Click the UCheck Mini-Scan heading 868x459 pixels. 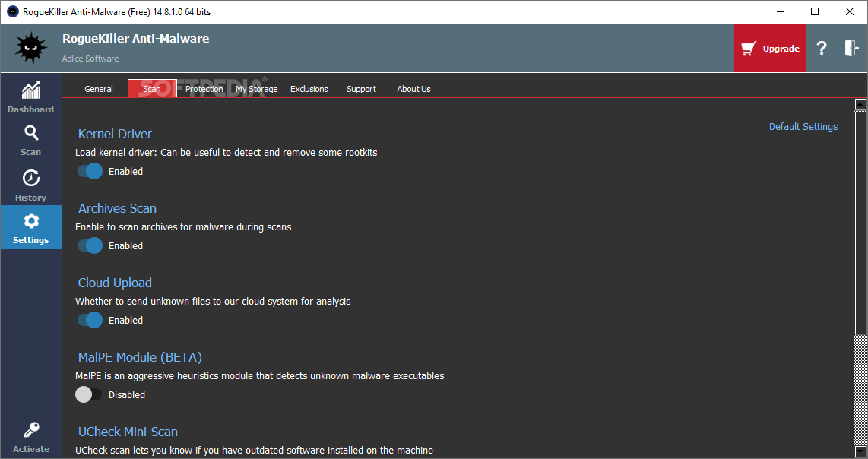[x=128, y=432]
